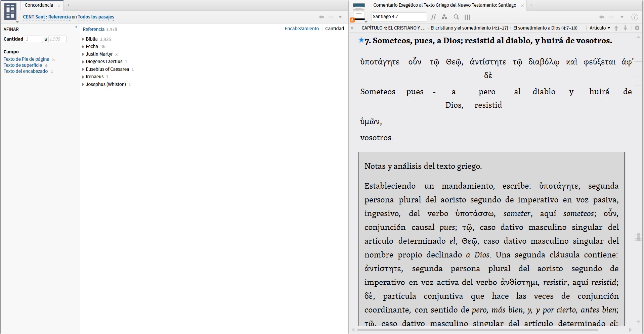Open the Concordancia panel menu icon
The image size is (644, 334).
tap(10, 12)
